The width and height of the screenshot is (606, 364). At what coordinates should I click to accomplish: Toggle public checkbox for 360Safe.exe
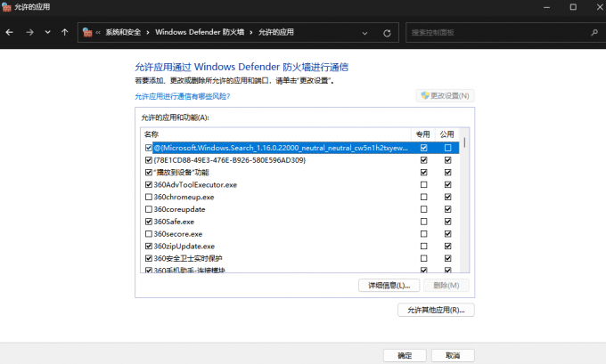[x=448, y=222]
